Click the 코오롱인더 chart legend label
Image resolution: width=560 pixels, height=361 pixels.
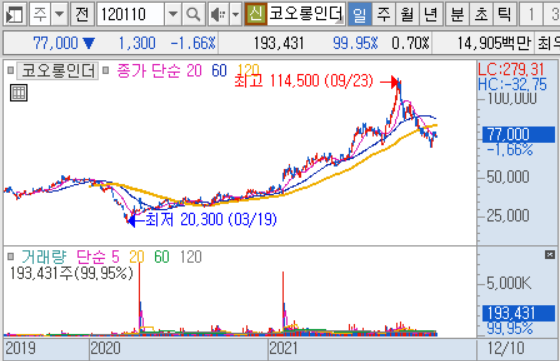(58, 71)
